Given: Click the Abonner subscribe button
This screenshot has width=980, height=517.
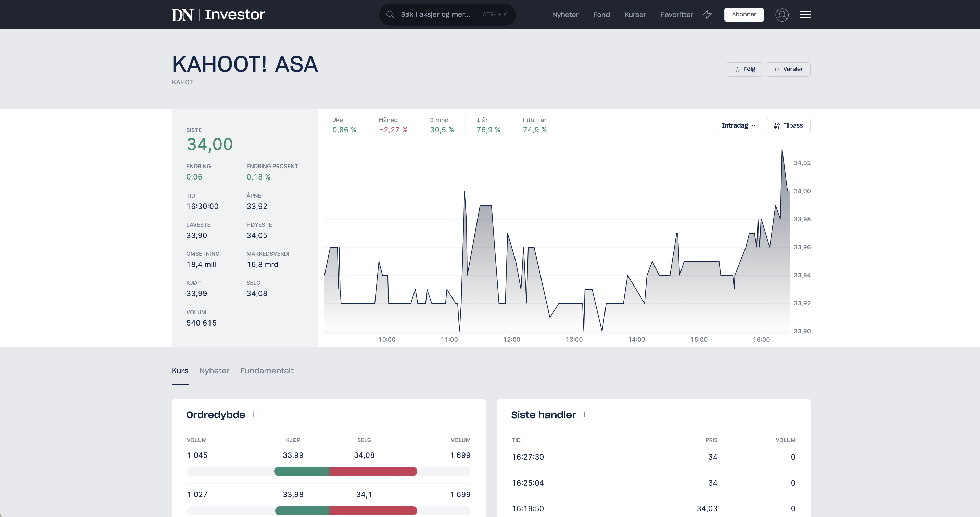Looking at the screenshot, I should click(744, 14).
